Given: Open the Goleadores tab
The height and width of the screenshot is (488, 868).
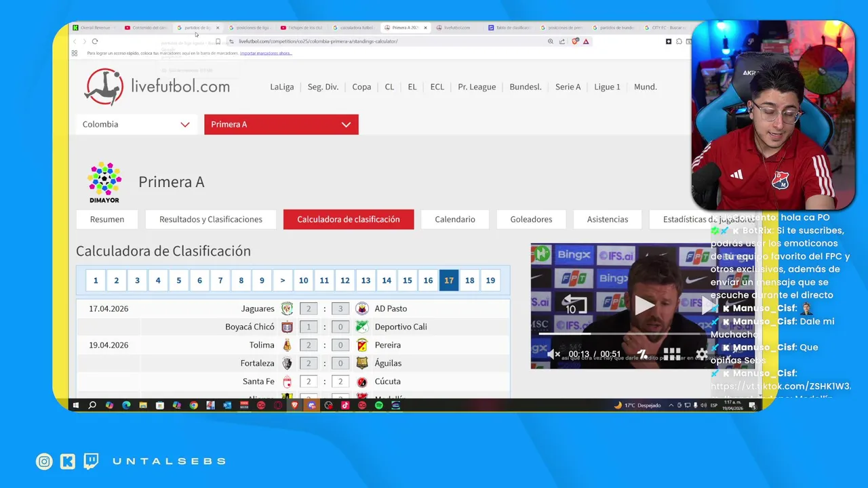Looking at the screenshot, I should point(531,219).
